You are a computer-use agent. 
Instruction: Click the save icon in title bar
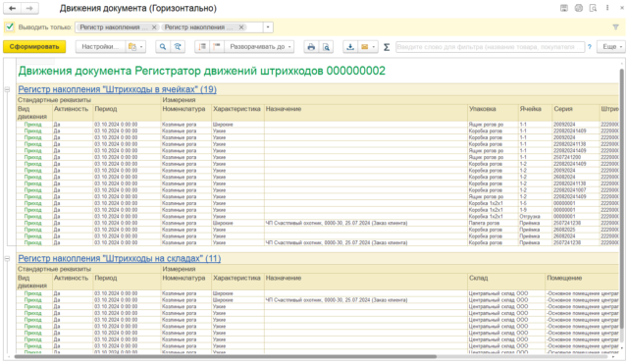coord(564,8)
